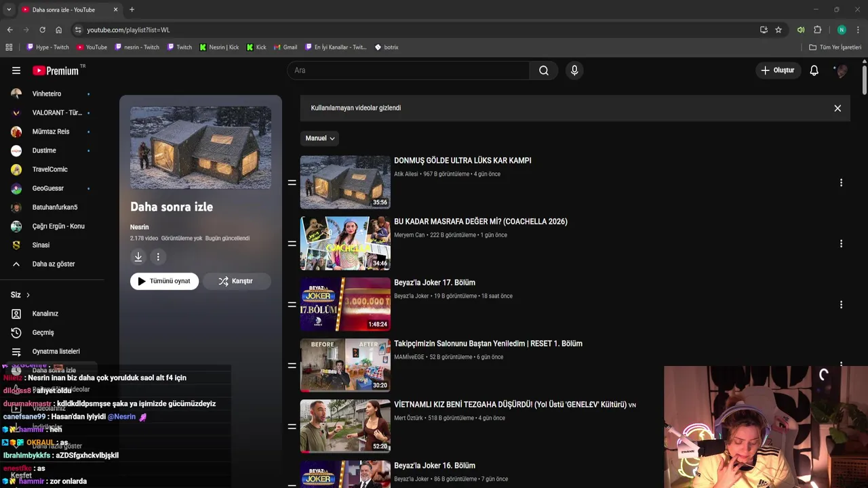Click the search magnifier button

click(x=544, y=70)
